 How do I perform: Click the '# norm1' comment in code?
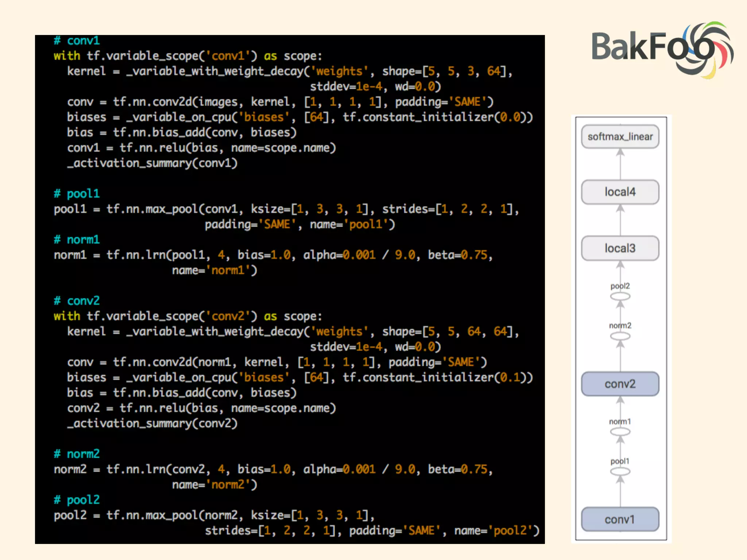tap(77, 240)
